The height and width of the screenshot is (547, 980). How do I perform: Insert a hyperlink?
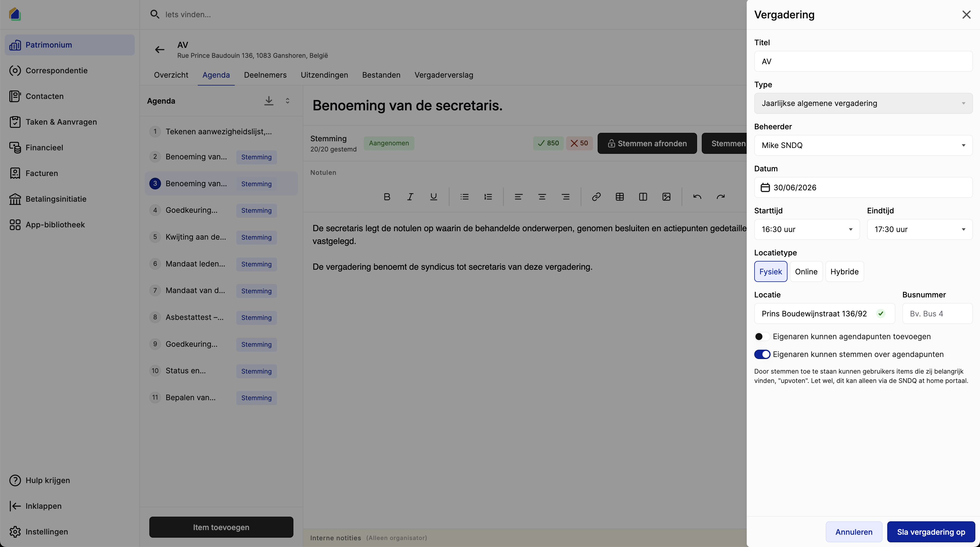pyautogui.click(x=596, y=197)
